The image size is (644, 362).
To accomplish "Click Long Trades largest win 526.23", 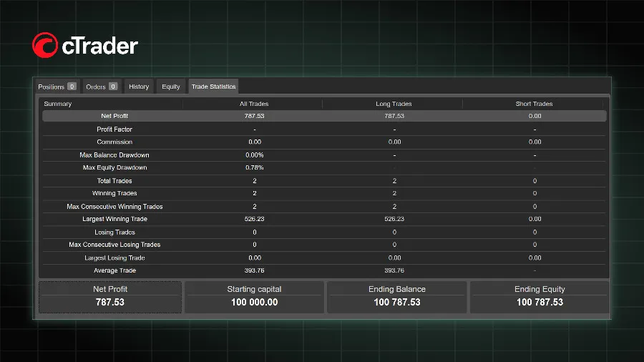I will 394,219.
